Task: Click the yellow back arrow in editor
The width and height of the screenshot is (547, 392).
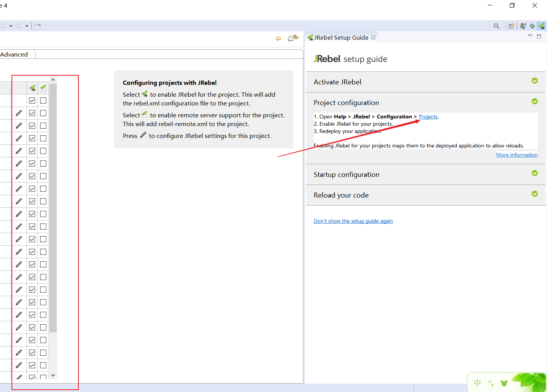Action: click(x=278, y=38)
